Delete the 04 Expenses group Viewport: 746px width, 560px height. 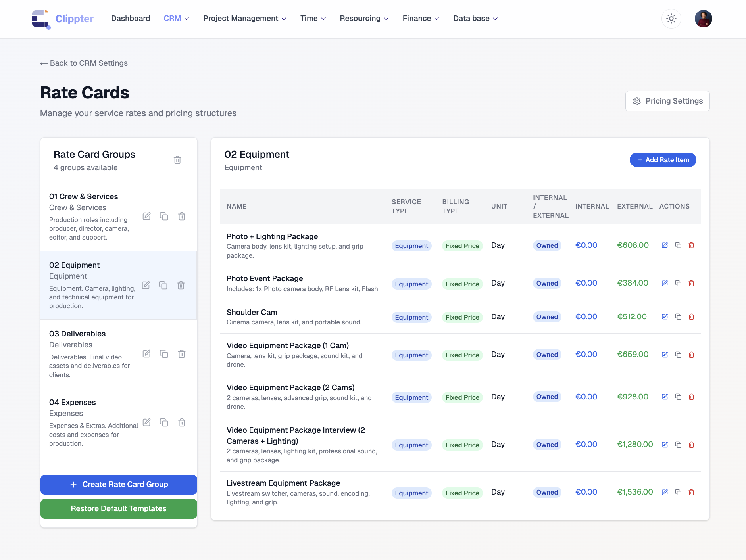pyautogui.click(x=182, y=422)
